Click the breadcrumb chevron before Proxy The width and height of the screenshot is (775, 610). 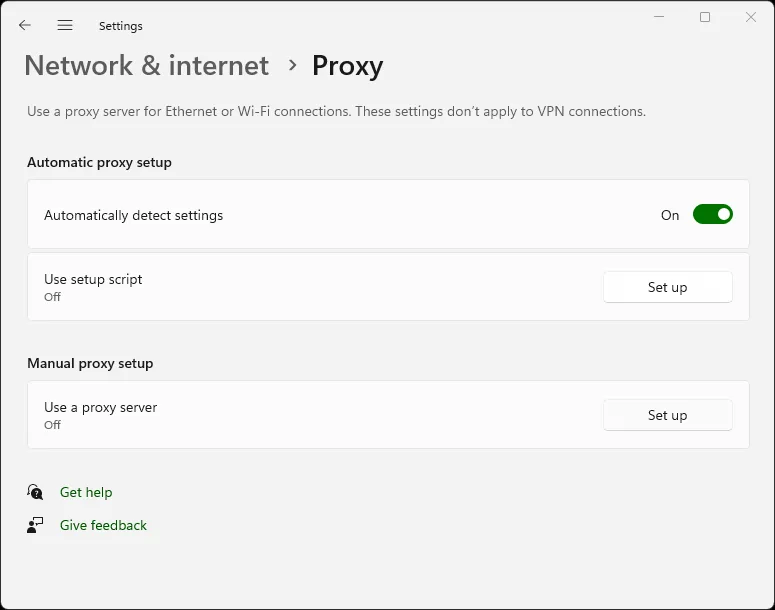coord(292,65)
